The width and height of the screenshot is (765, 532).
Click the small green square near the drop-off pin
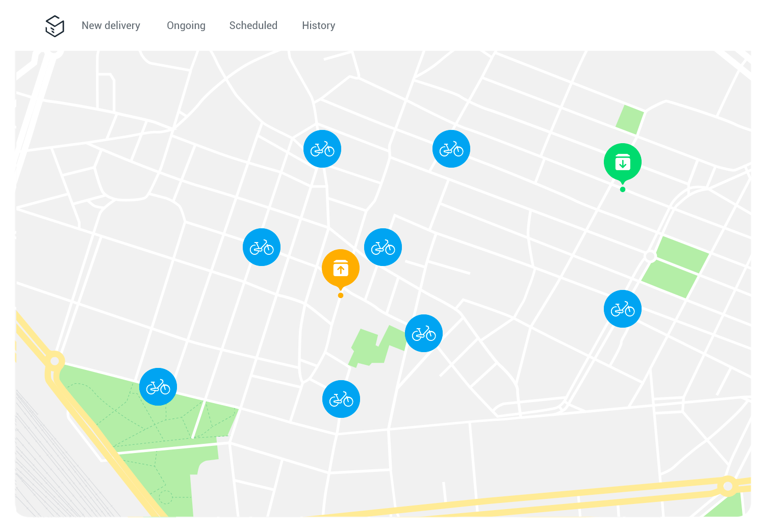(x=628, y=118)
